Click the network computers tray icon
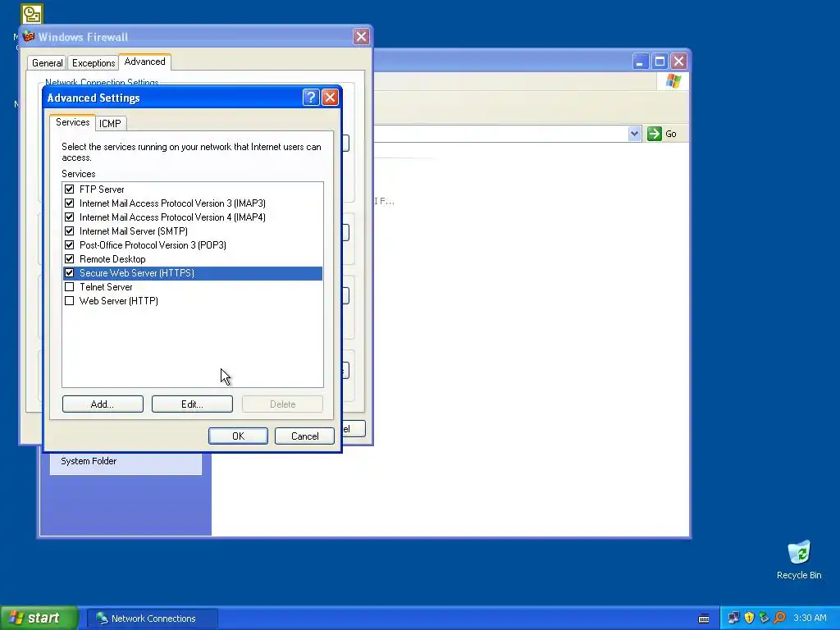 coord(733,619)
